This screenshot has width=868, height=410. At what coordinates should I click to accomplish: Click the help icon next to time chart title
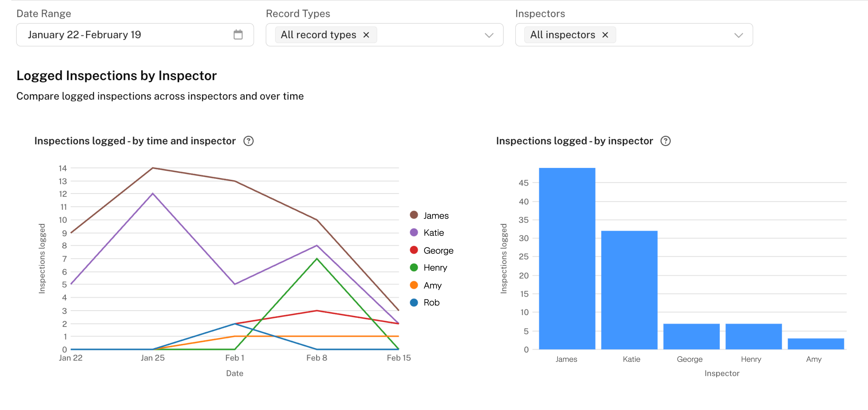[x=248, y=141]
